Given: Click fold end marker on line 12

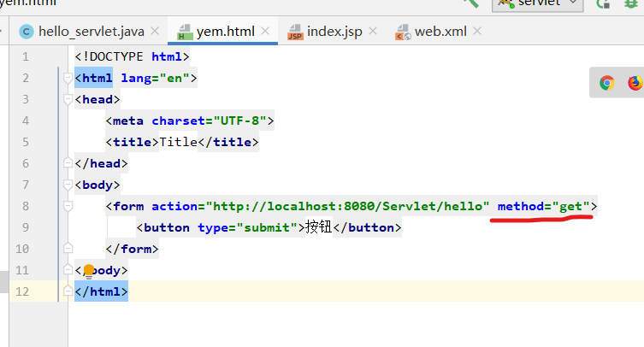Looking at the screenshot, I should tap(68, 291).
